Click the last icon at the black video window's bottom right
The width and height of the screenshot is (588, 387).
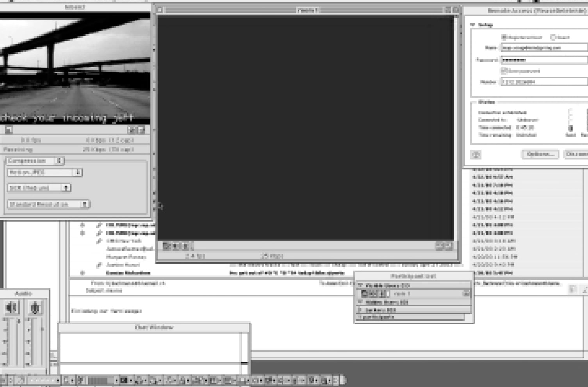[x=448, y=246]
